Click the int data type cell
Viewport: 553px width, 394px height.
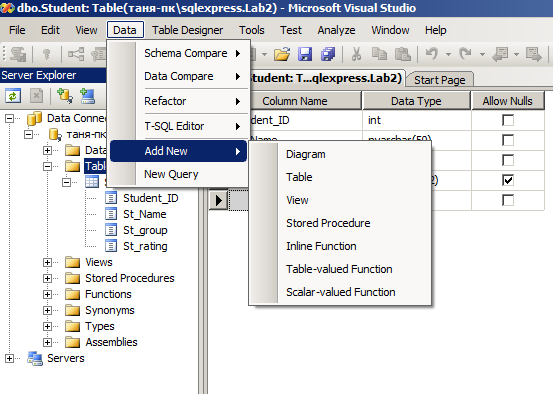pyautogui.click(x=416, y=120)
